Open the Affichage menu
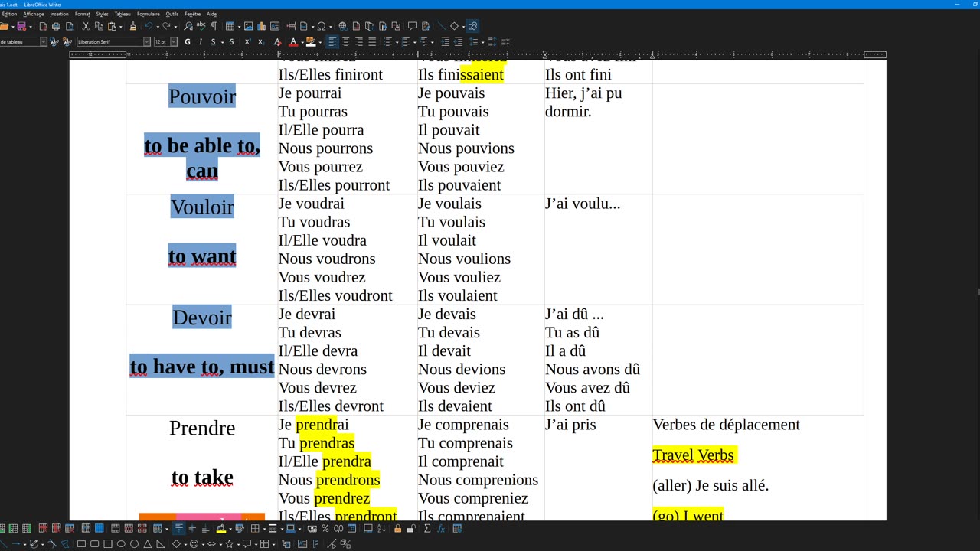This screenshot has height=551, width=980. point(33,14)
